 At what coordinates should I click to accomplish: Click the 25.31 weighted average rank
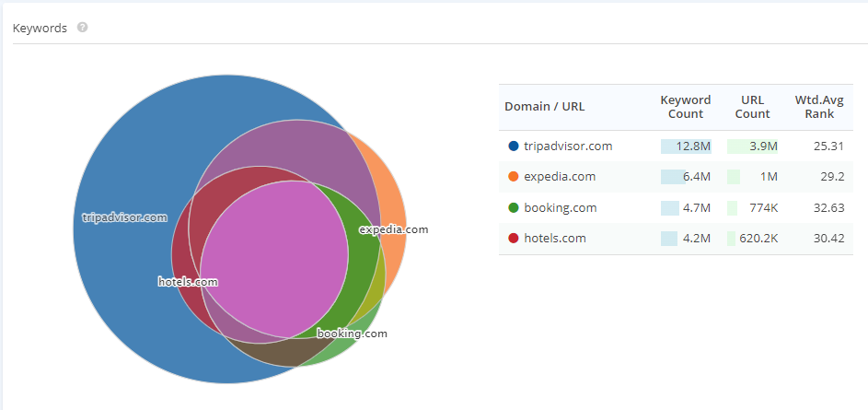[829, 146]
